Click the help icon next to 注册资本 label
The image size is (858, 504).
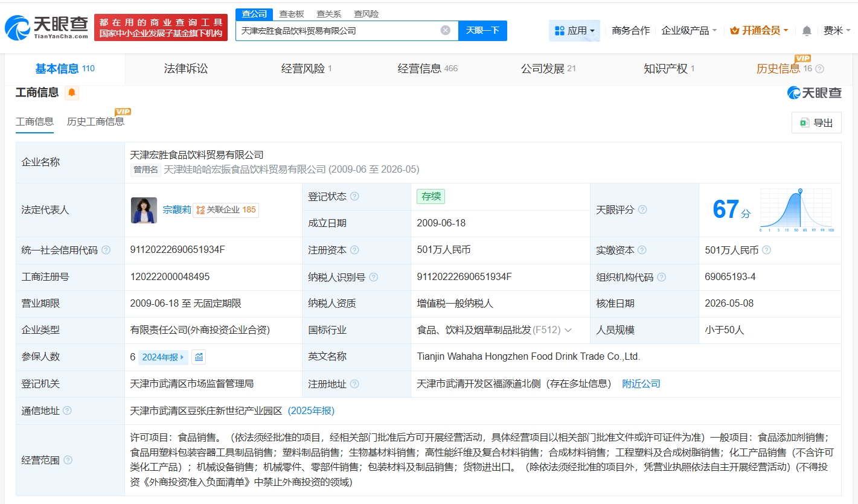coord(354,250)
